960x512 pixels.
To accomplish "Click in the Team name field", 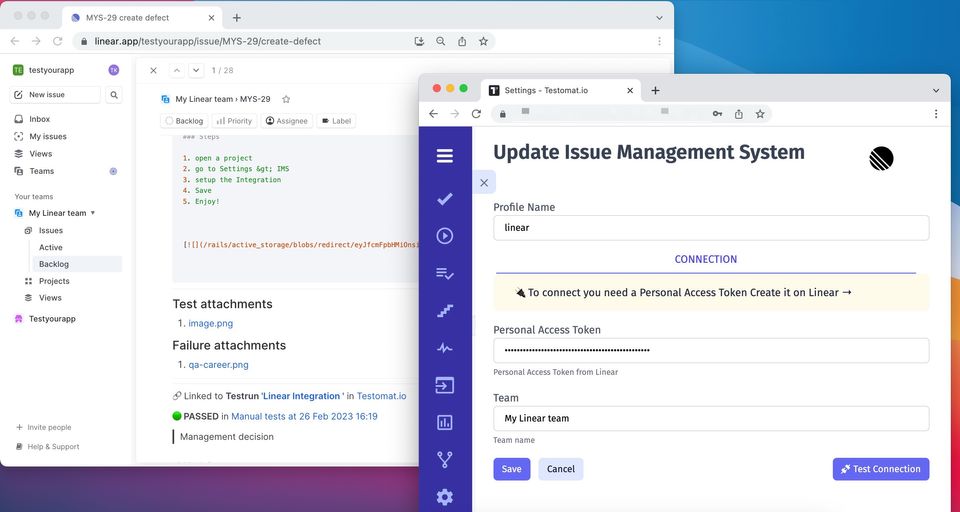I will pos(711,418).
